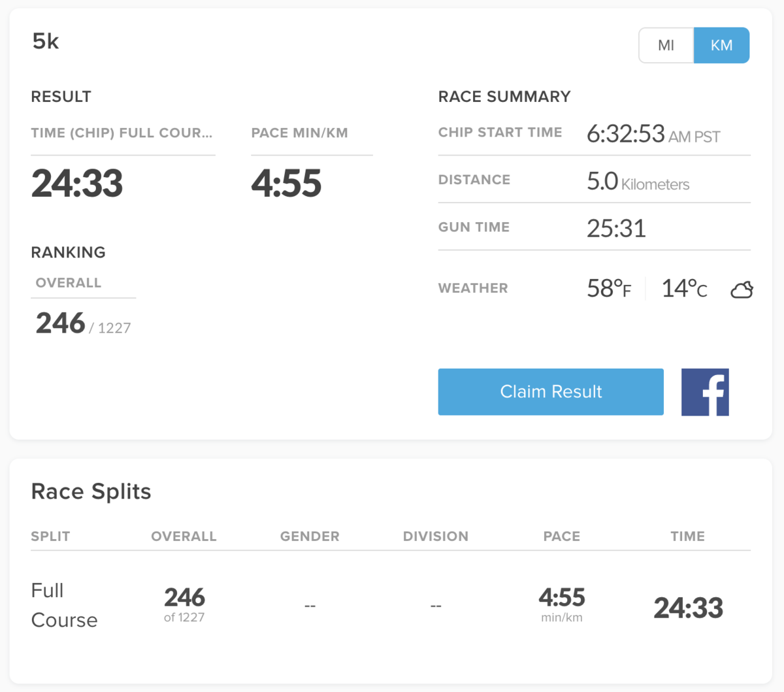Switch units to KM
Viewport: 784px width, 692px height.
[721, 45]
